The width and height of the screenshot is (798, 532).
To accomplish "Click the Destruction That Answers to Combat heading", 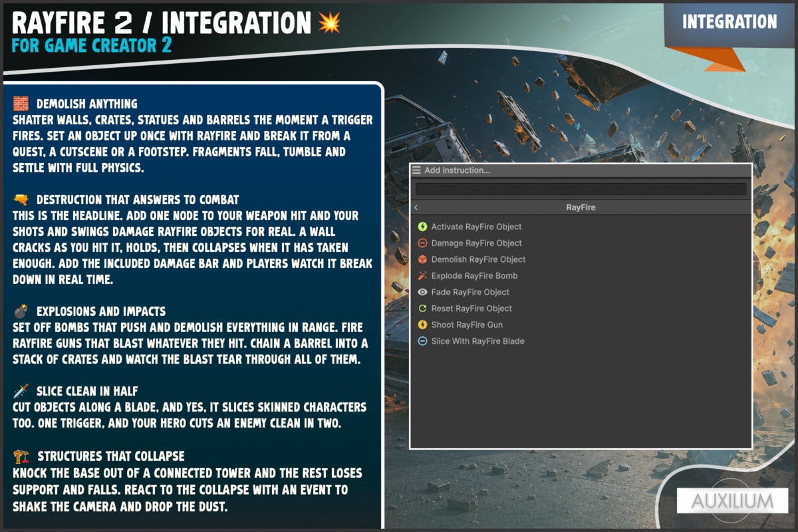I will click(x=138, y=199).
